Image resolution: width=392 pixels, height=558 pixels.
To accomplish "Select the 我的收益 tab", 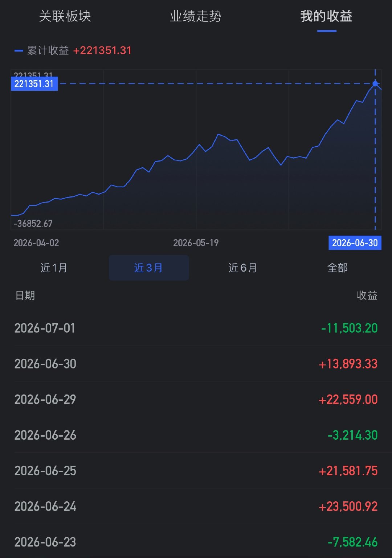I will coord(326,16).
